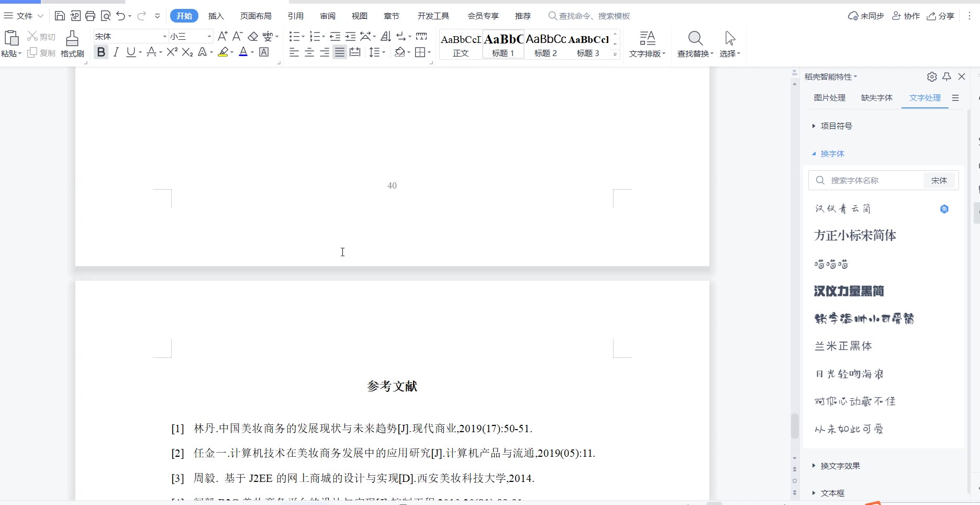Screen dimensions: 980x505
Task: Apply the 标题 1 style
Action: pyautogui.click(x=503, y=45)
